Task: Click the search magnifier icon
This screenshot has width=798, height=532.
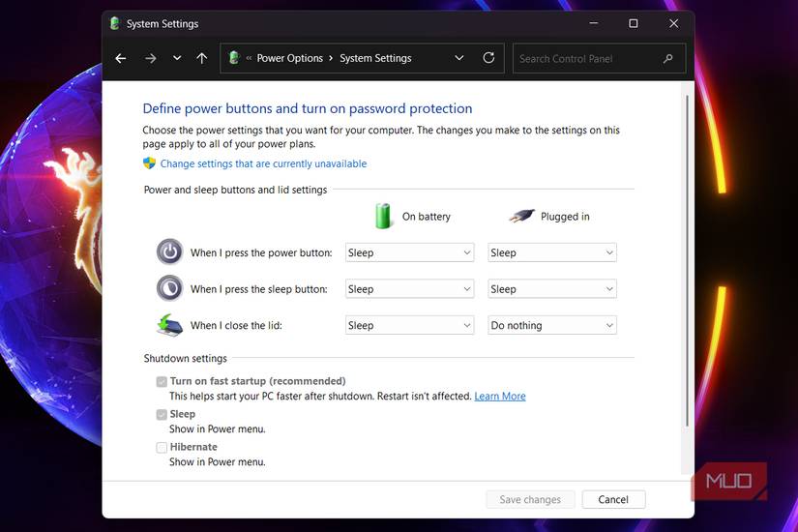Action: coord(667,59)
